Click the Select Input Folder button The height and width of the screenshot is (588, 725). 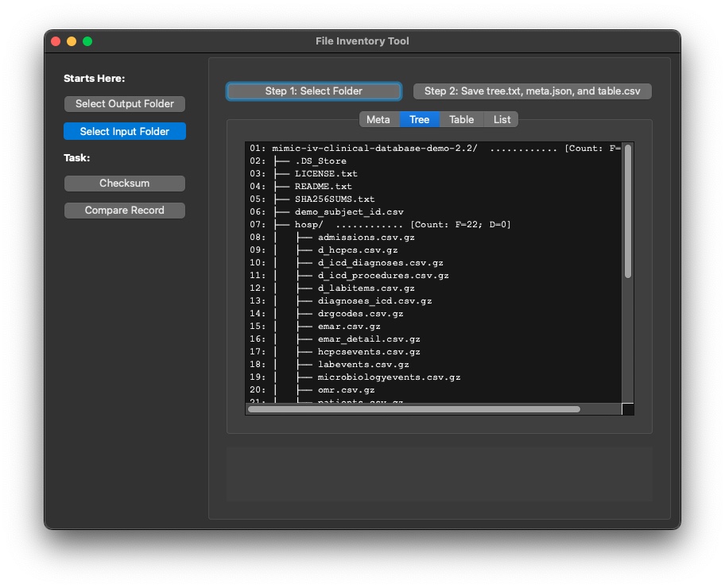click(x=124, y=131)
